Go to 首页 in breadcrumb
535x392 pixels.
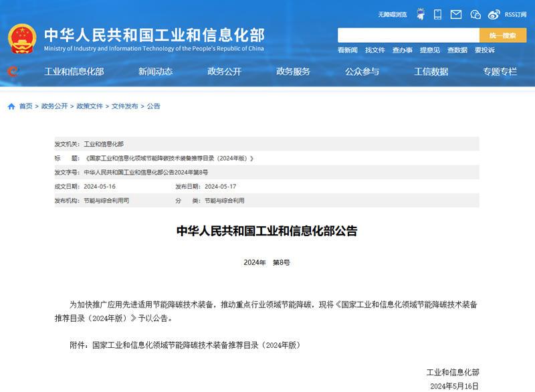pos(25,106)
